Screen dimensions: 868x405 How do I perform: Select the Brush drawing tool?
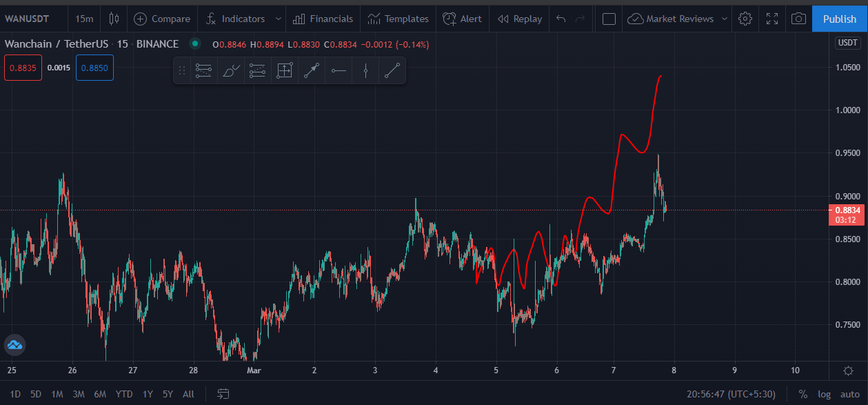tap(231, 70)
